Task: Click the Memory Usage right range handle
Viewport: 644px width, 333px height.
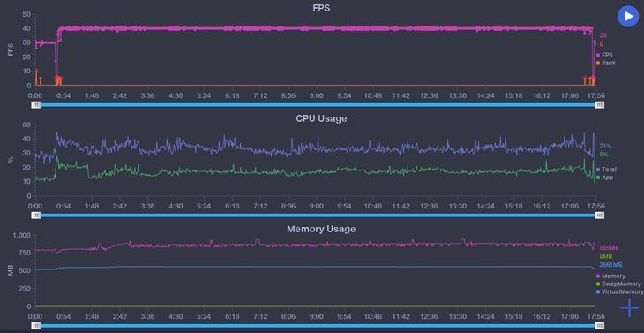Action: tap(600, 326)
